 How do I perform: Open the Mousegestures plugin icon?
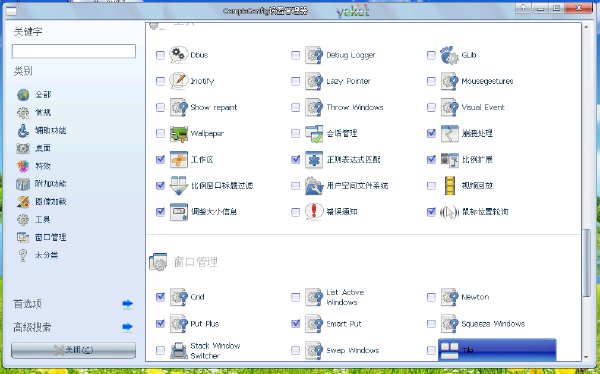tap(450, 81)
